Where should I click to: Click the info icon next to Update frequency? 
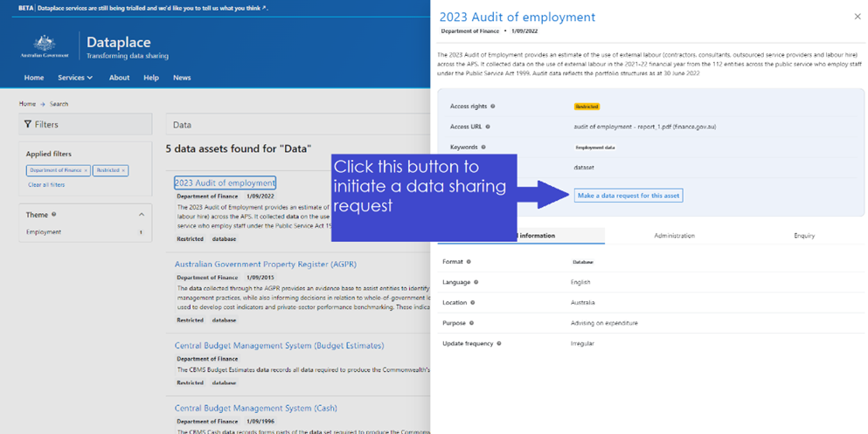[499, 343]
